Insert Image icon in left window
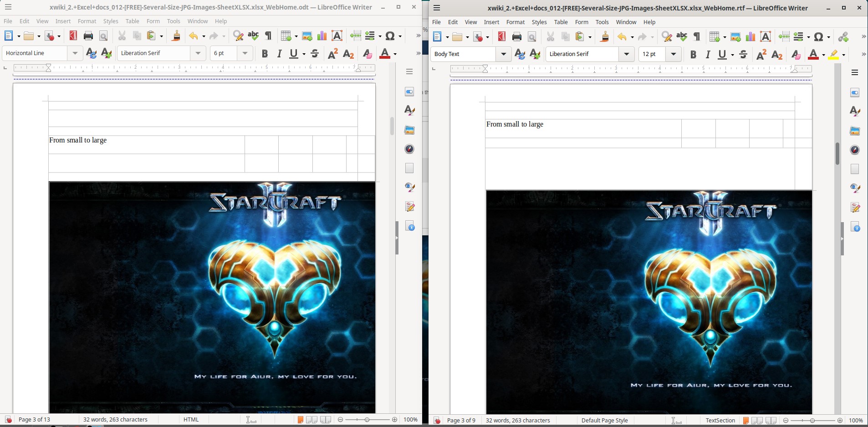The image size is (868, 427). pyautogui.click(x=307, y=36)
